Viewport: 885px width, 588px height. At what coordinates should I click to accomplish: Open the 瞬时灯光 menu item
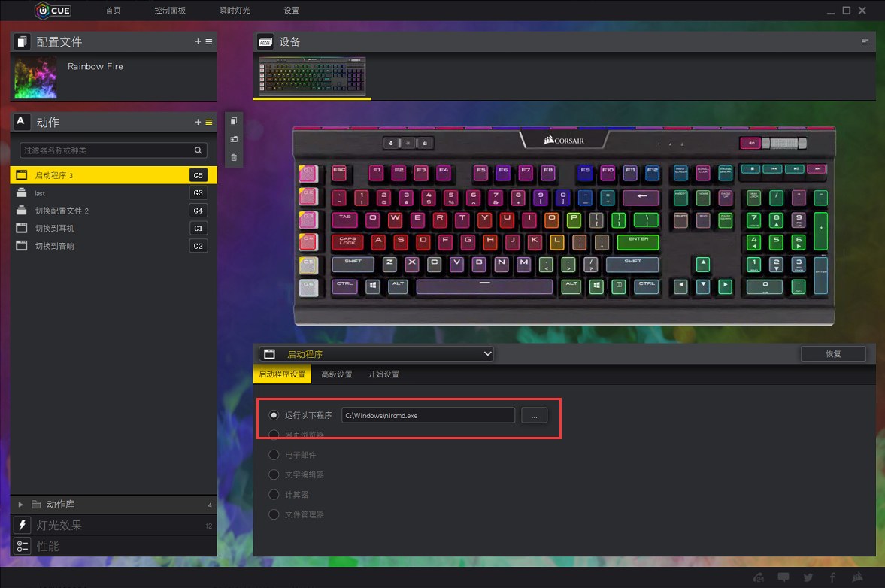point(235,11)
